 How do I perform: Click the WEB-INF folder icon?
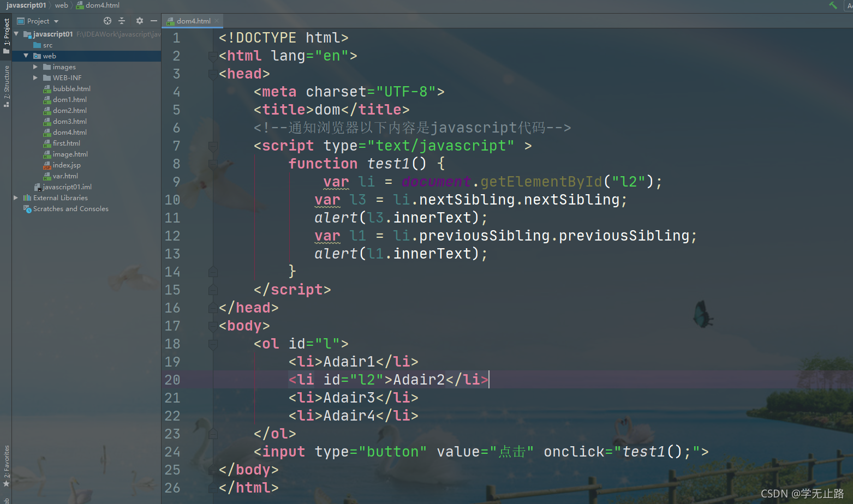click(x=47, y=78)
